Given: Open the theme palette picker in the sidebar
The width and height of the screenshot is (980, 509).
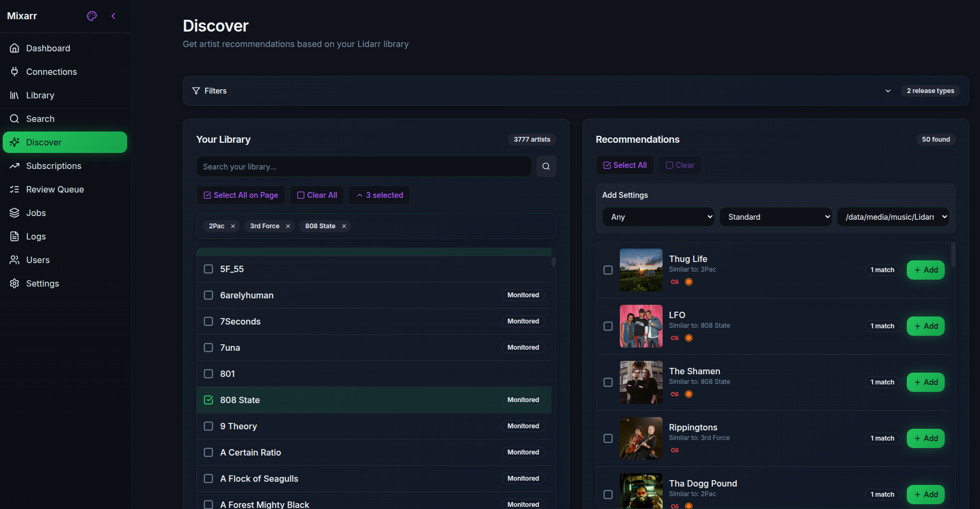Looking at the screenshot, I should (91, 16).
